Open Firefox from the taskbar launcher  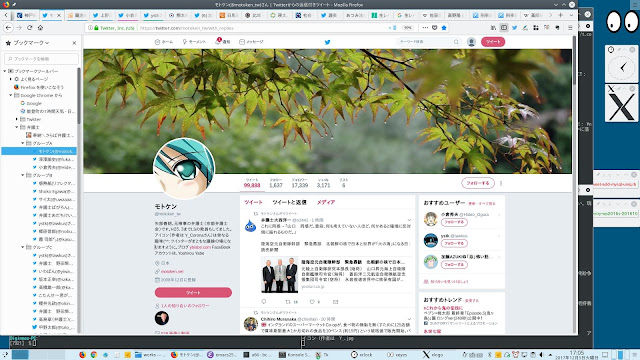[x=82, y=355]
